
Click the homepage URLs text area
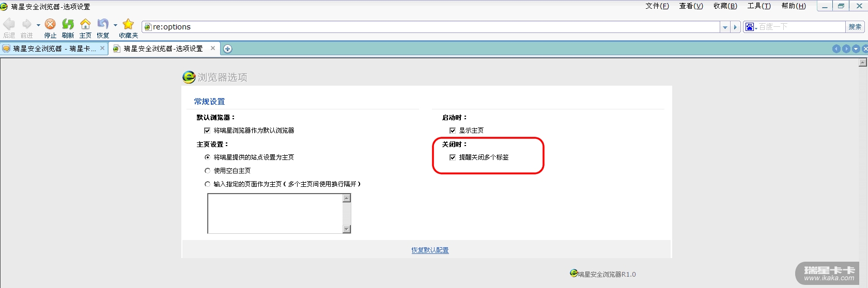tap(275, 214)
